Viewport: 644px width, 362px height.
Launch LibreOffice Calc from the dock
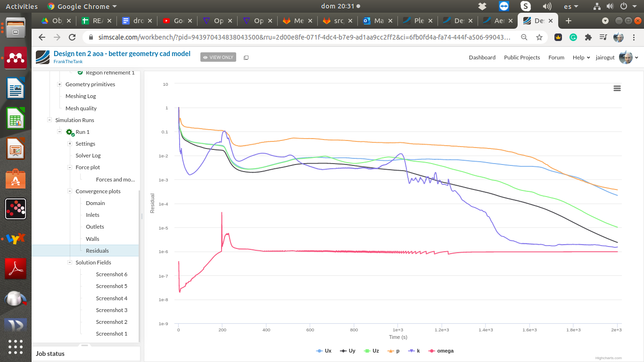(x=16, y=118)
